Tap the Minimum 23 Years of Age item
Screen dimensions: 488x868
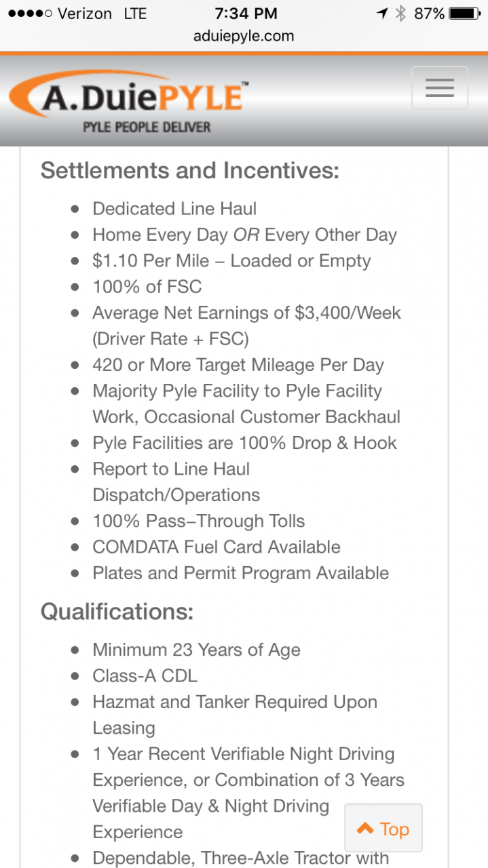pos(196,650)
